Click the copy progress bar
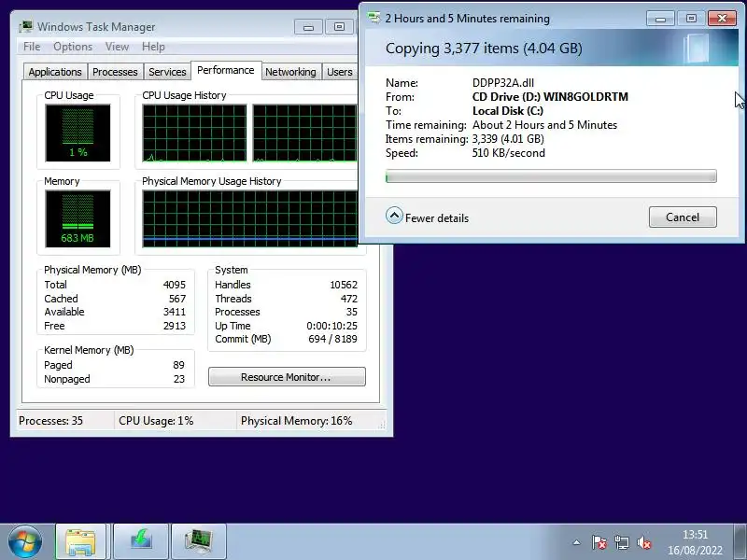The image size is (747, 560). pos(551,176)
